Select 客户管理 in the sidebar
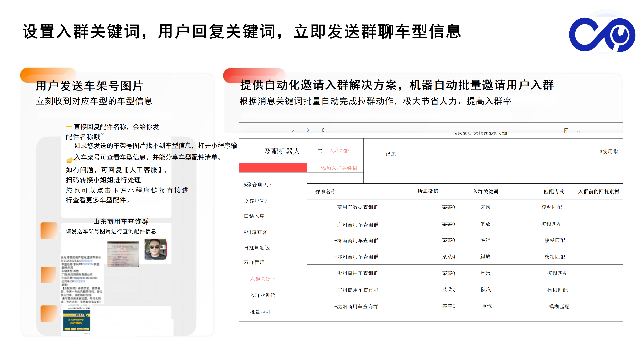Image resolution: width=644 pixels, height=362 pixels. point(257,201)
